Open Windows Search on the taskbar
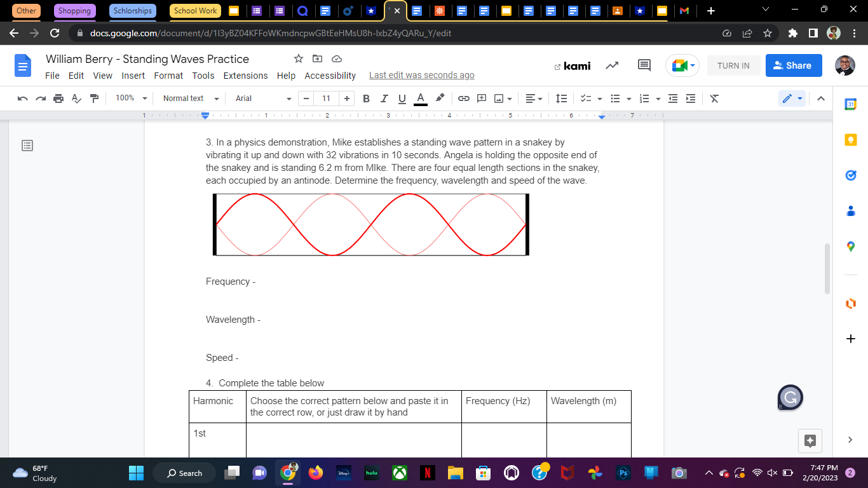This screenshot has height=488, width=868. 184,473
